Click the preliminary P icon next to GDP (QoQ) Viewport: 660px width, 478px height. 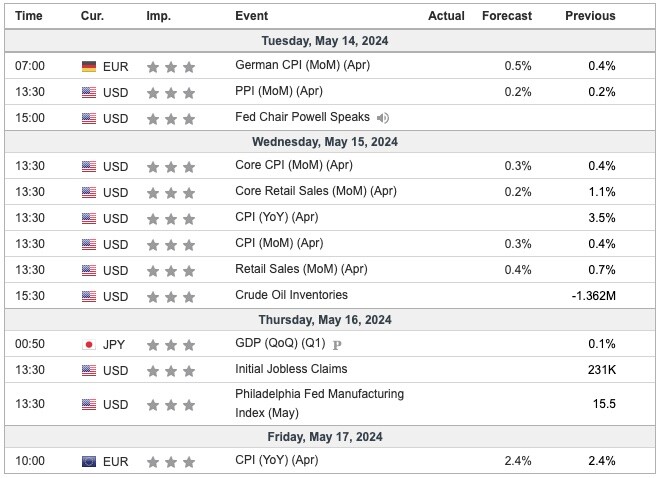pos(337,345)
